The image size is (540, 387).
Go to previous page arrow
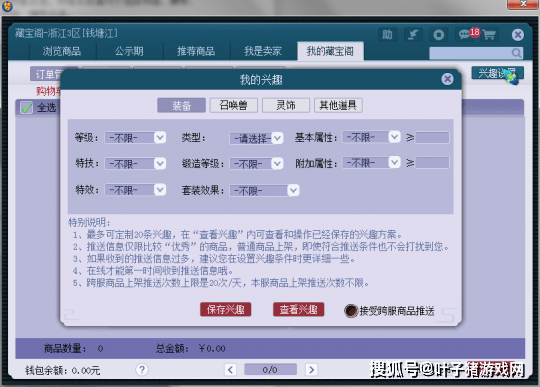click(x=230, y=369)
